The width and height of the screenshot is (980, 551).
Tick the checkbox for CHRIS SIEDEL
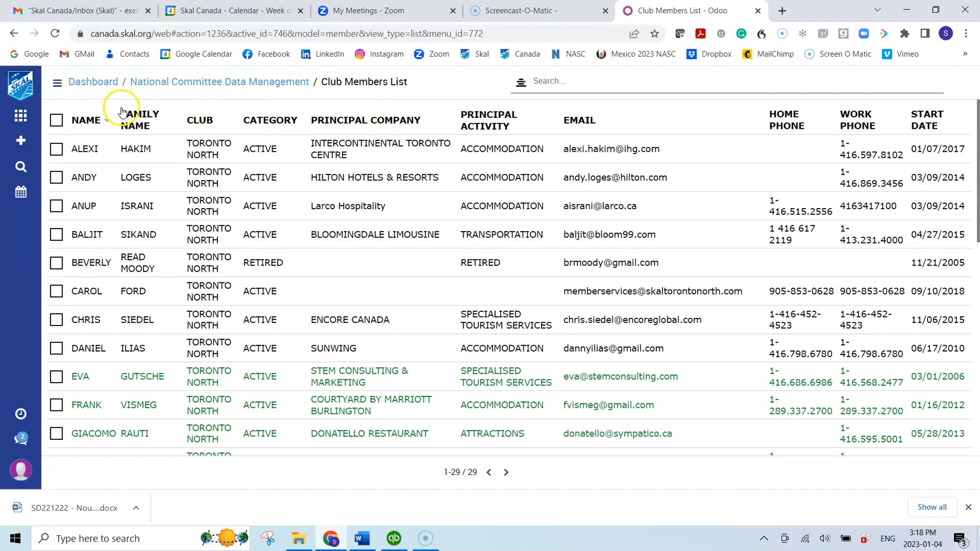pos(56,320)
